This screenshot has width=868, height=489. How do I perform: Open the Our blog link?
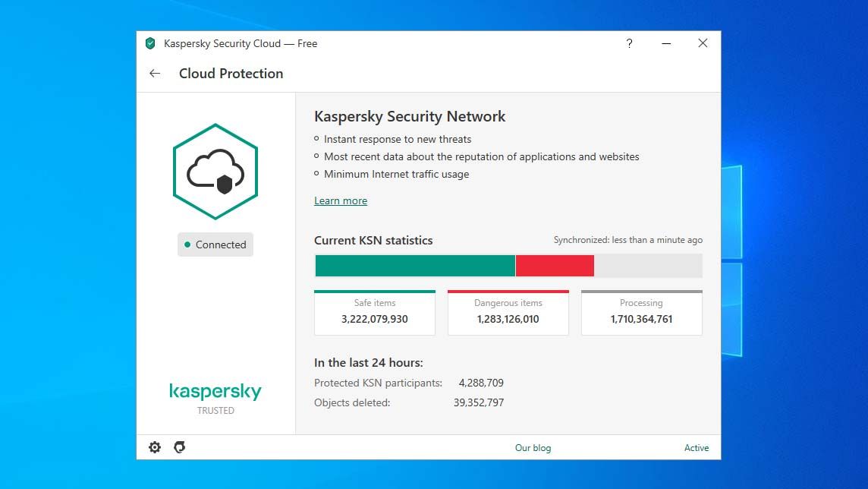click(x=533, y=447)
